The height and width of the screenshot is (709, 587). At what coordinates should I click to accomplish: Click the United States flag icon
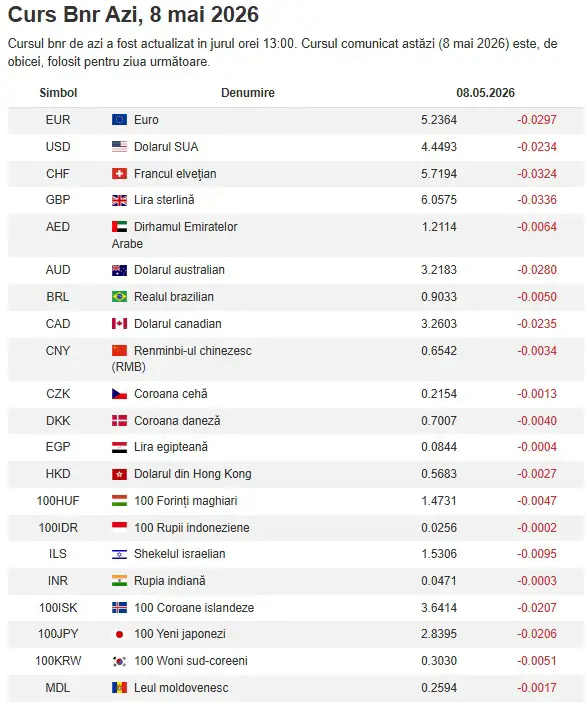click(x=119, y=147)
